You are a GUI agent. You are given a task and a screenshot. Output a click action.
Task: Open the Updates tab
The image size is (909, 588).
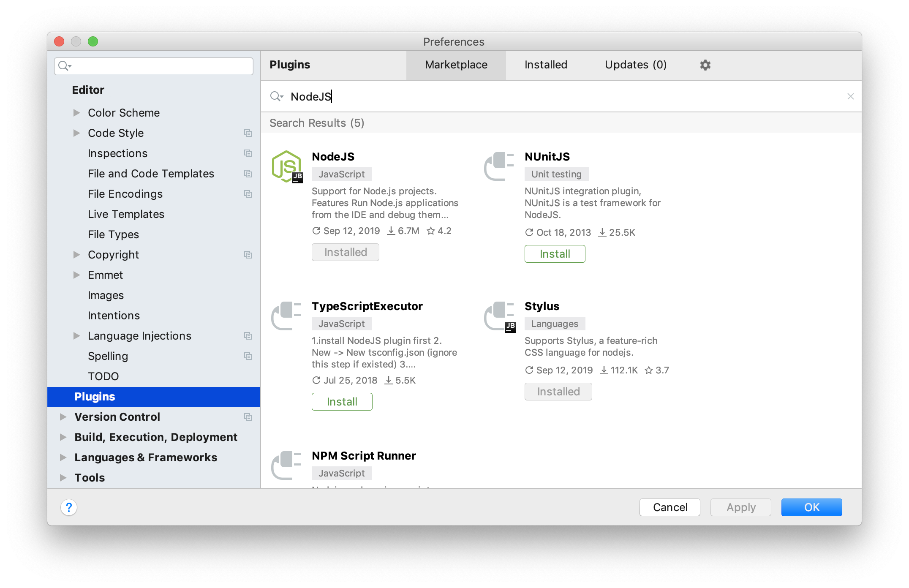click(x=635, y=65)
